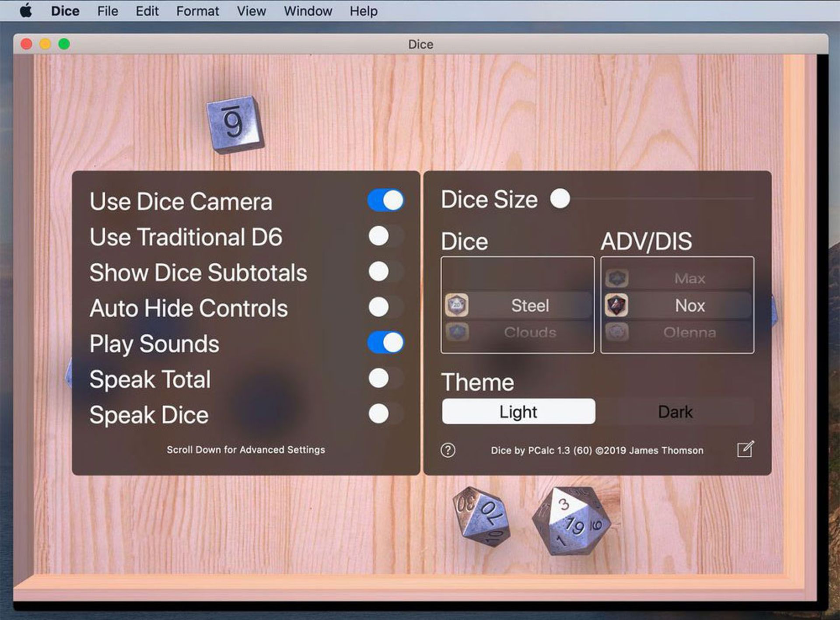Open the Window menu
This screenshot has height=620, width=840.
click(x=308, y=11)
